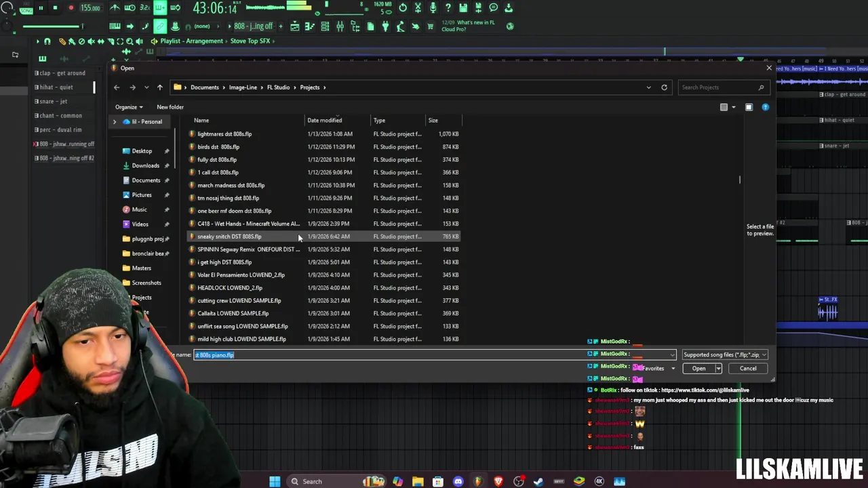Toggle the metronome icon in top toolbar

115,8
